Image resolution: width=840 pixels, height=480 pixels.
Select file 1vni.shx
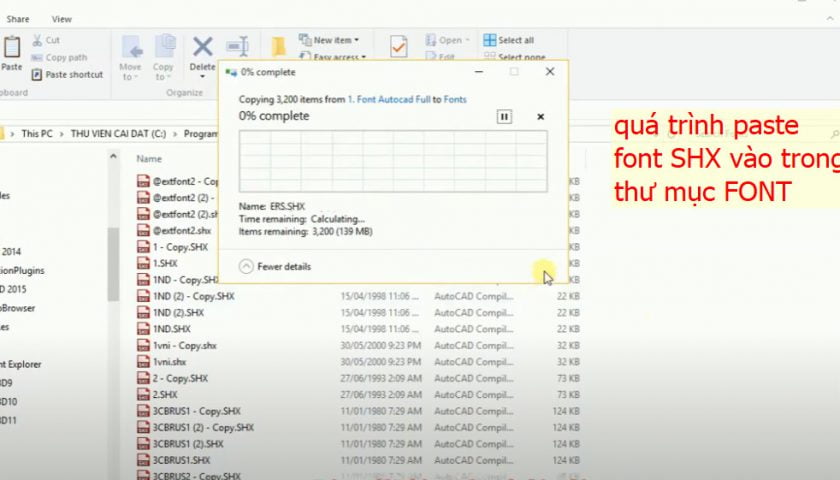[x=170, y=362]
